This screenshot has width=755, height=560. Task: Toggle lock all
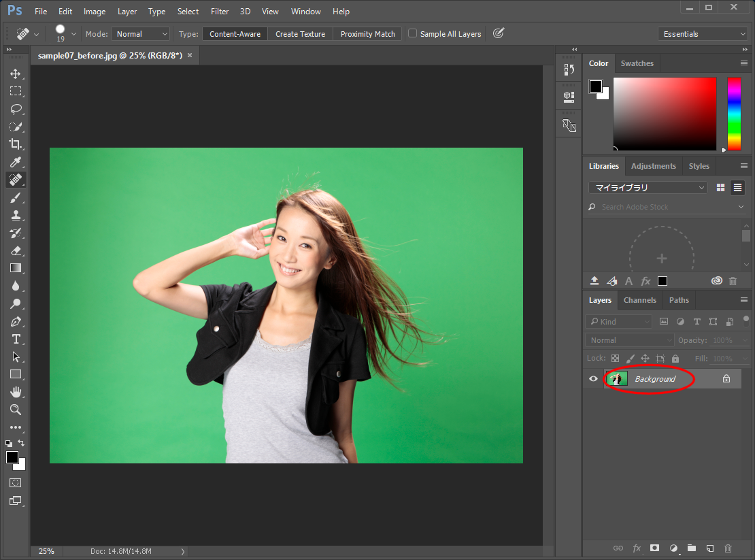pos(675,358)
